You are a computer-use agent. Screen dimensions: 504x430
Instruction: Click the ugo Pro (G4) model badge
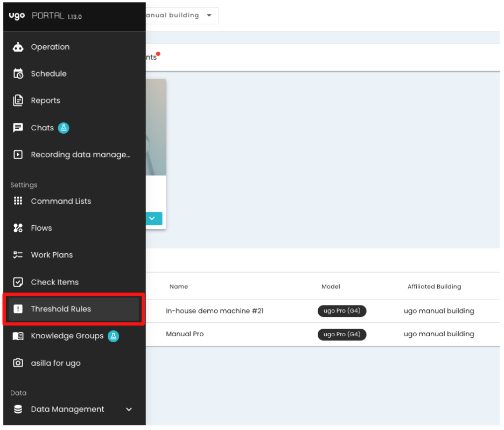click(342, 311)
